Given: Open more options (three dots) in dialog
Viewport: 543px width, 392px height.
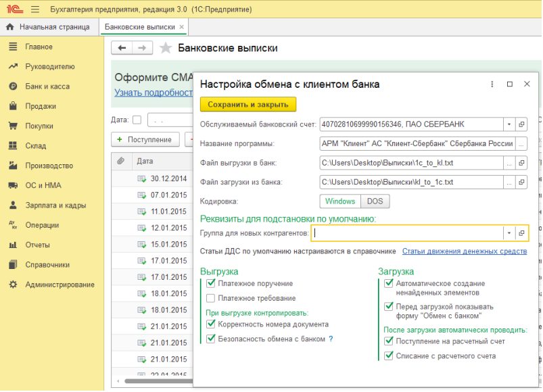Looking at the screenshot, I should point(492,84).
